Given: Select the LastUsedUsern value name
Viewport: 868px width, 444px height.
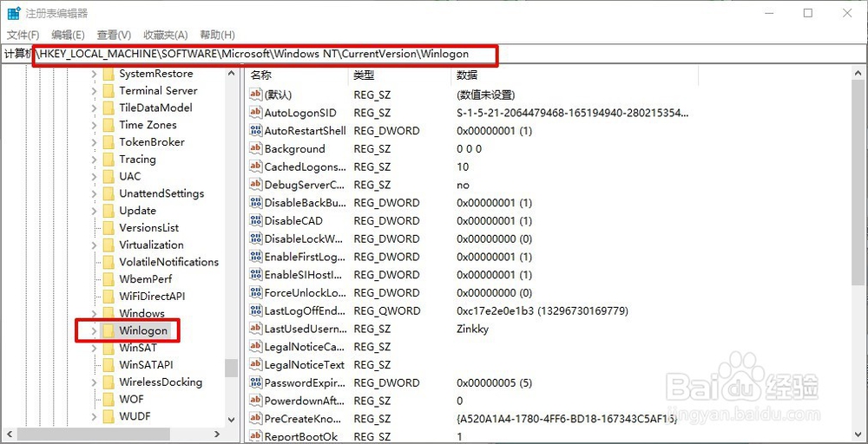Looking at the screenshot, I should 305,329.
